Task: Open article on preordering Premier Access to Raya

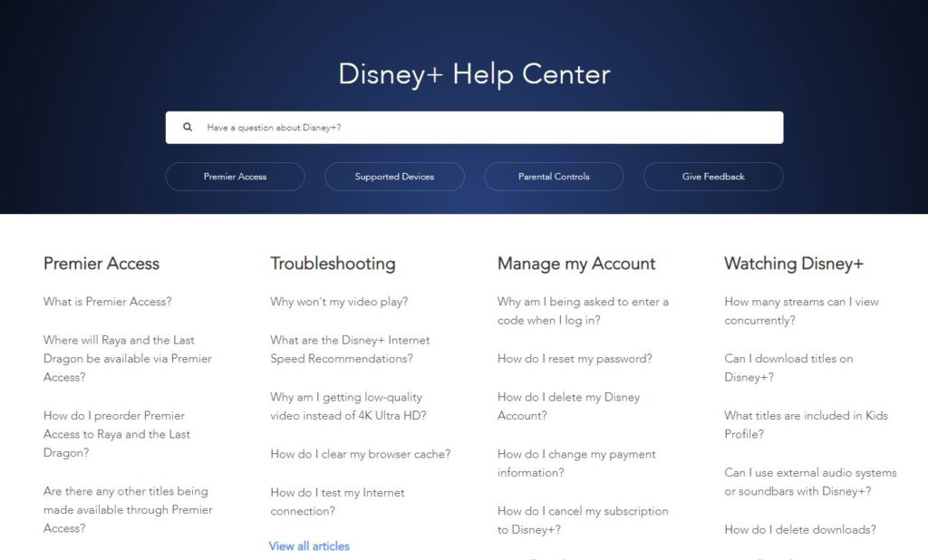Action: pos(114,434)
